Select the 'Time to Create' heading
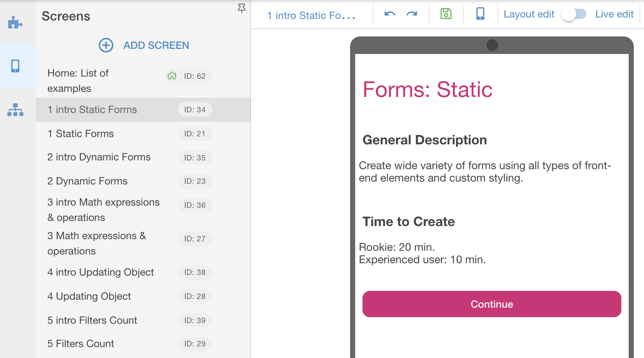 click(408, 222)
